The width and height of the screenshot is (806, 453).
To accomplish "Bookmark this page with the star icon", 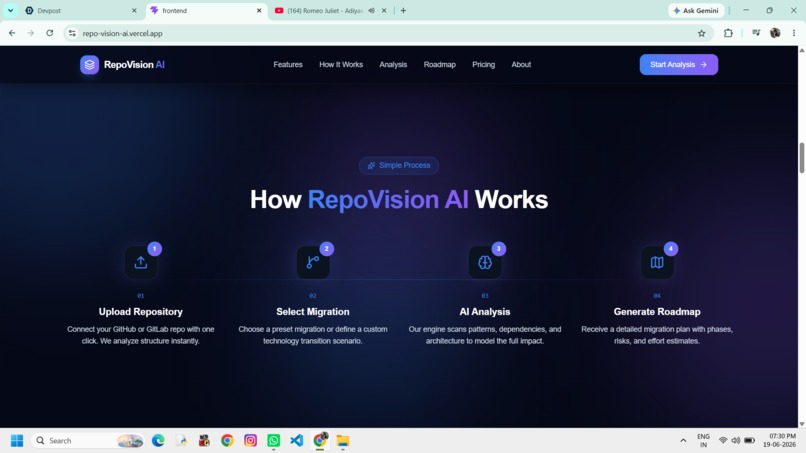I will (702, 33).
